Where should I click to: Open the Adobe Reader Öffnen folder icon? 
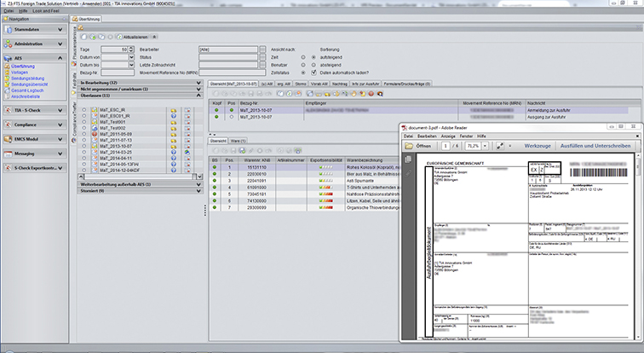[409, 146]
